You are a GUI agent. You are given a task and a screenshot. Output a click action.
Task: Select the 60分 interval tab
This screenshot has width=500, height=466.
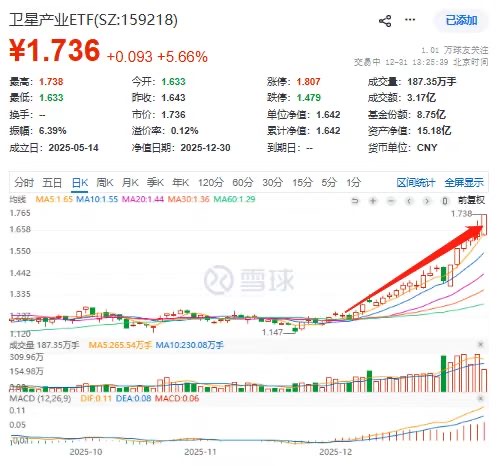point(243,182)
